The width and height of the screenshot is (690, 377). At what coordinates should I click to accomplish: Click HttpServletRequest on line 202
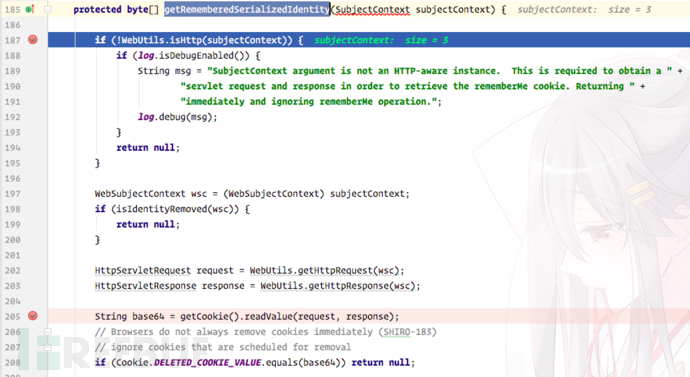(143, 271)
